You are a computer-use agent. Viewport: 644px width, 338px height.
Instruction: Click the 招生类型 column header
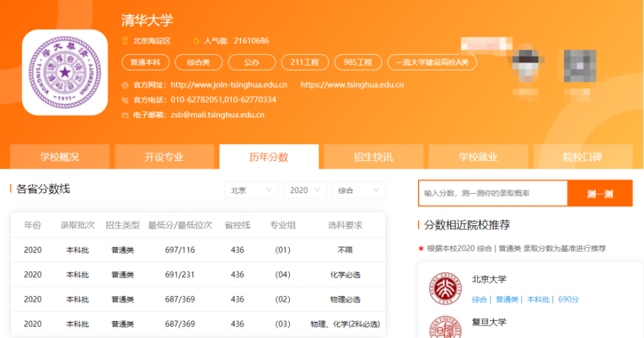[x=122, y=225]
